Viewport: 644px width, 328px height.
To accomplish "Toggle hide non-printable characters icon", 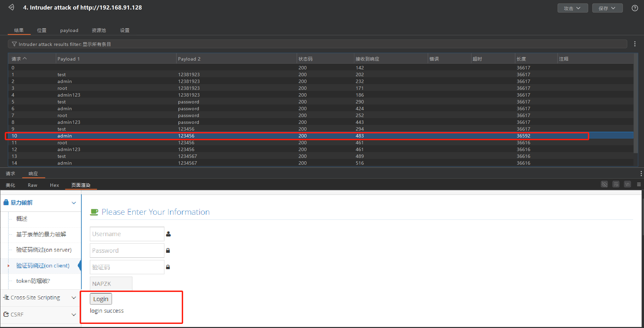I will pyautogui.click(x=604, y=184).
